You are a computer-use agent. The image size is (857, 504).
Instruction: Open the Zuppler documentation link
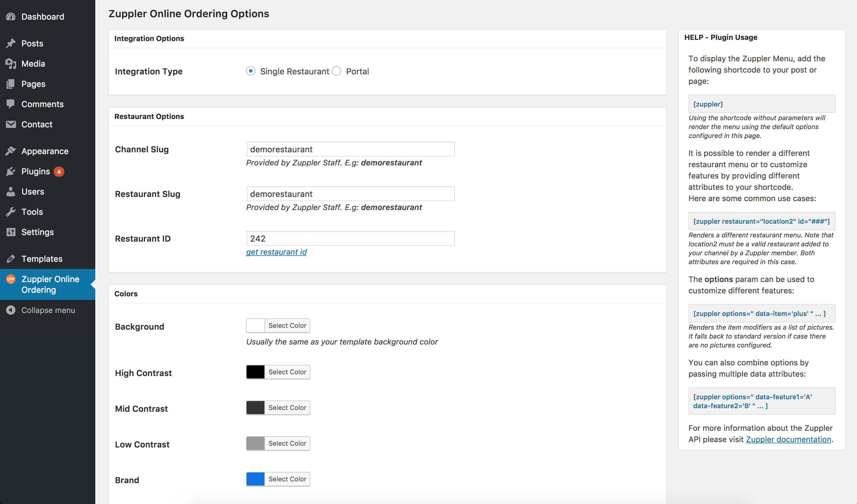pos(788,439)
